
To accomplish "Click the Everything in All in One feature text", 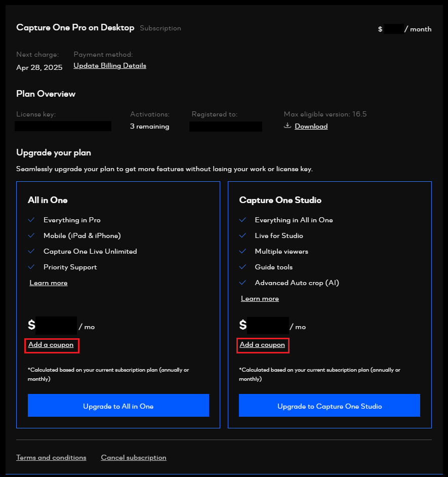I will tap(294, 220).
